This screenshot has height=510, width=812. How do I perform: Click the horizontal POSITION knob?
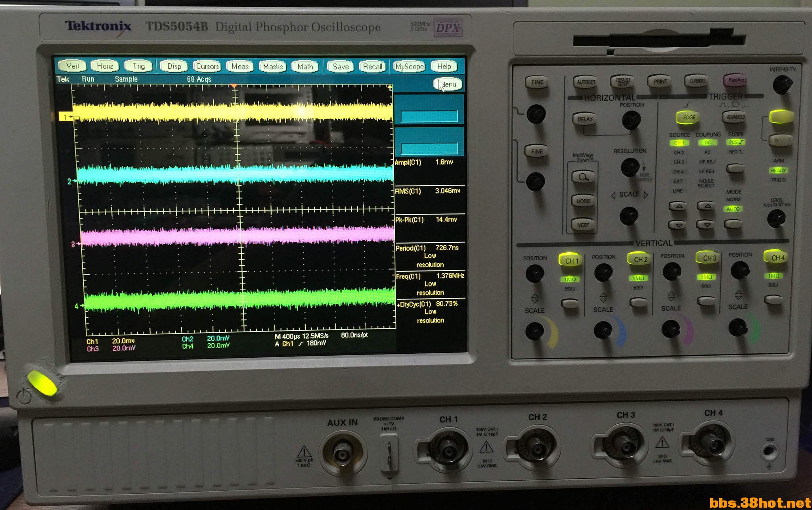631,120
